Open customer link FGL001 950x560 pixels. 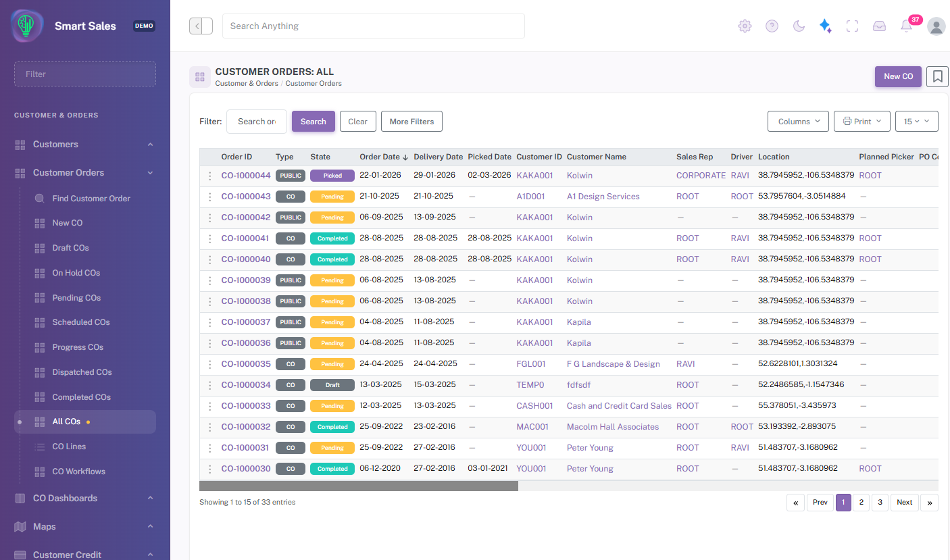click(531, 364)
